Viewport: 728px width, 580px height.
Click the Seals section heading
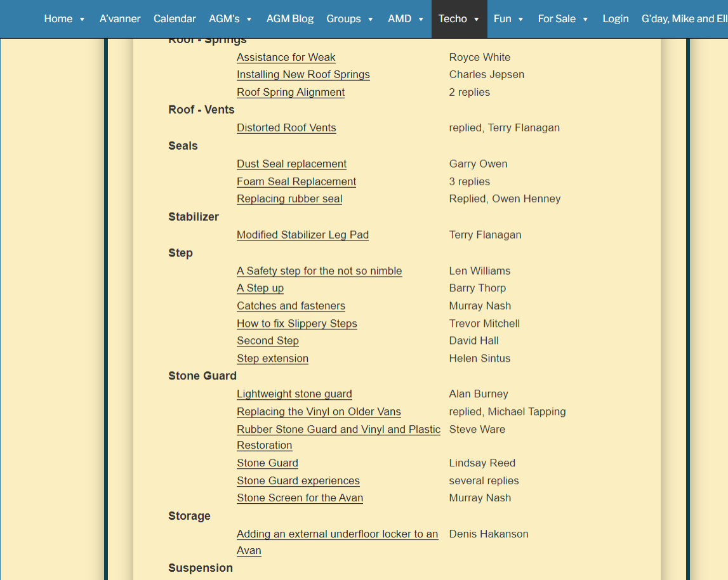tap(183, 146)
